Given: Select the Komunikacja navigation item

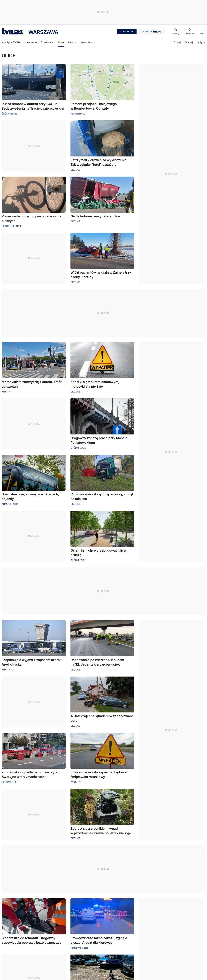Looking at the screenshot, I should [88, 43].
